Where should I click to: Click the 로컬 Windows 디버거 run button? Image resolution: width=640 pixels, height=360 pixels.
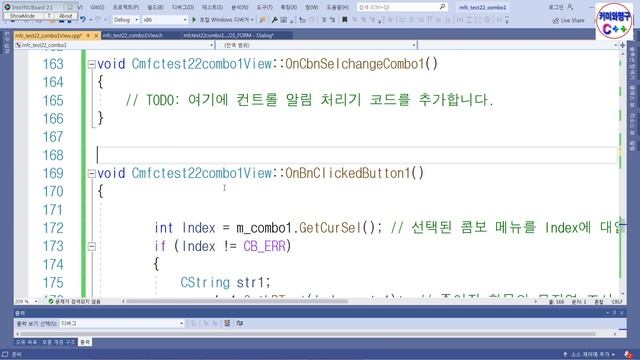click(223, 20)
